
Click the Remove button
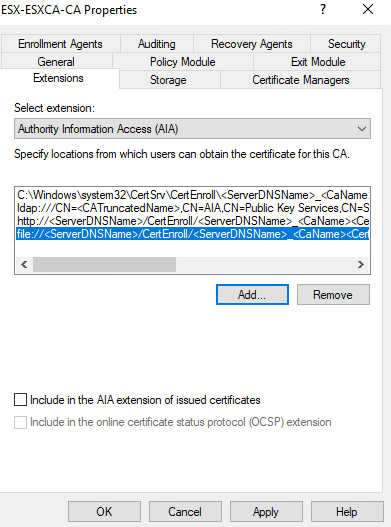[333, 295]
